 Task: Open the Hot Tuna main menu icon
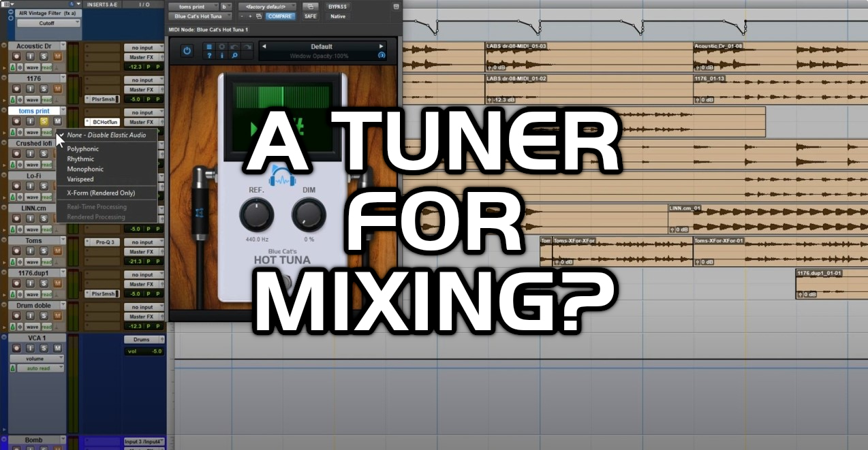(x=209, y=46)
